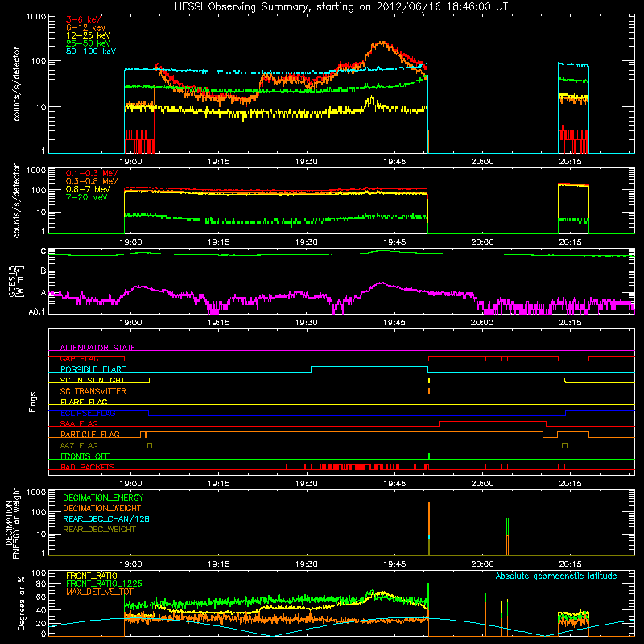
Task: Click the counts/s/detector axis title of MeV panel
Action: click(x=16, y=201)
